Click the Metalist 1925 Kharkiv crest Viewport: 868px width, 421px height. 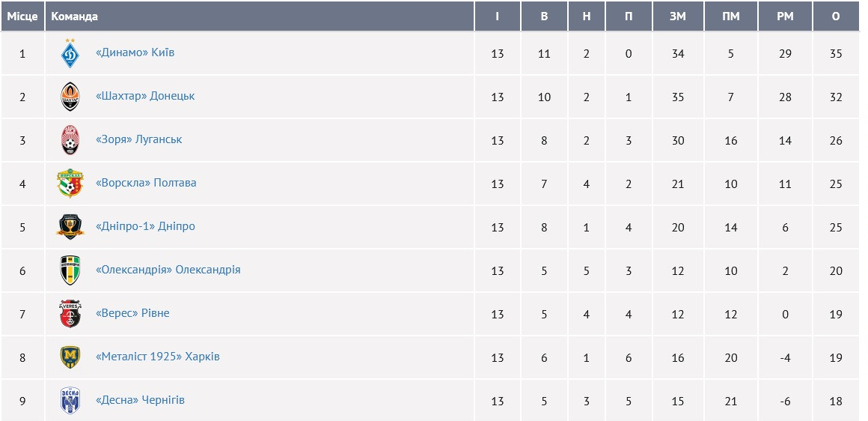click(x=70, y=357)
